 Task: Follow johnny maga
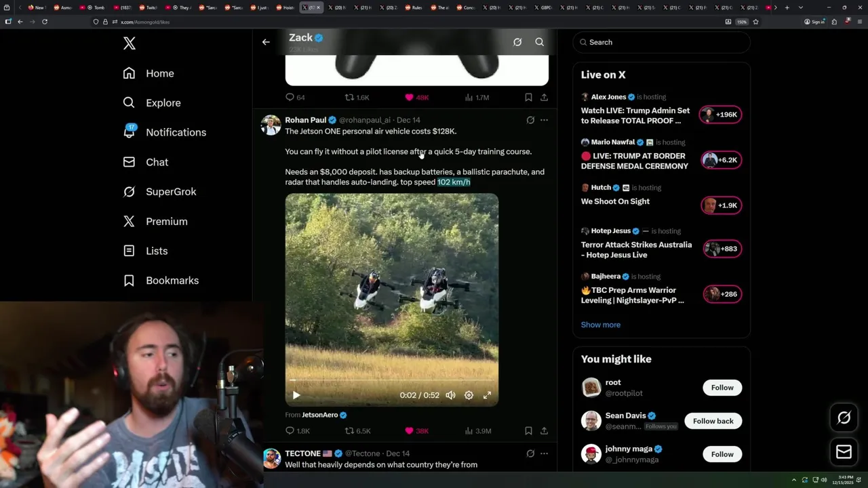[722, 454]
